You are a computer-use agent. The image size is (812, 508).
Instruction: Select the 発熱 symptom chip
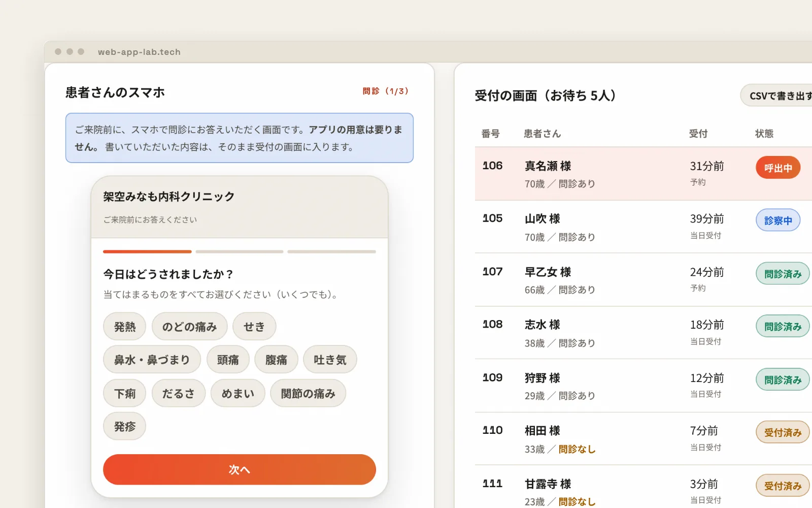tap(124, 327)
